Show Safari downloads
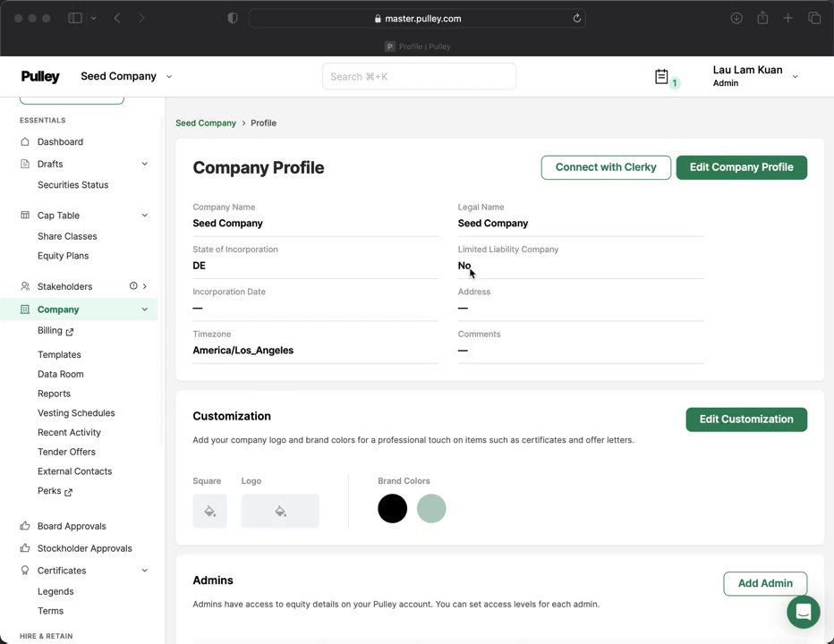 click(736, 18)
